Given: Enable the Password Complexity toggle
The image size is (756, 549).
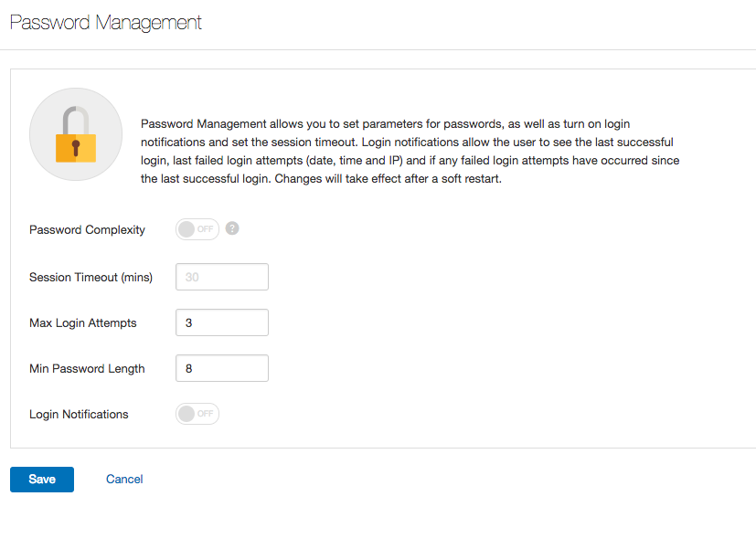Looking at the screenshot, I should coord(197,229).
